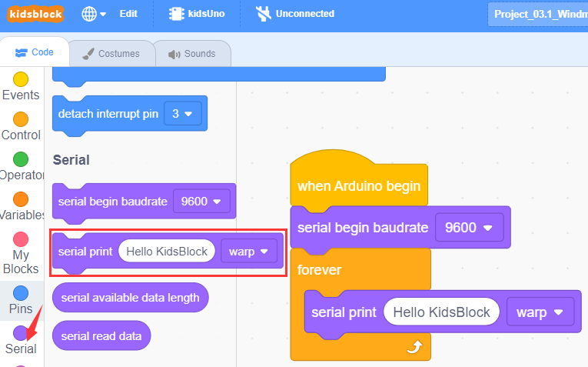This screenshot has width=588, height=367.
Task: Select the pink My Blocks category
Action: click(21, 253)
